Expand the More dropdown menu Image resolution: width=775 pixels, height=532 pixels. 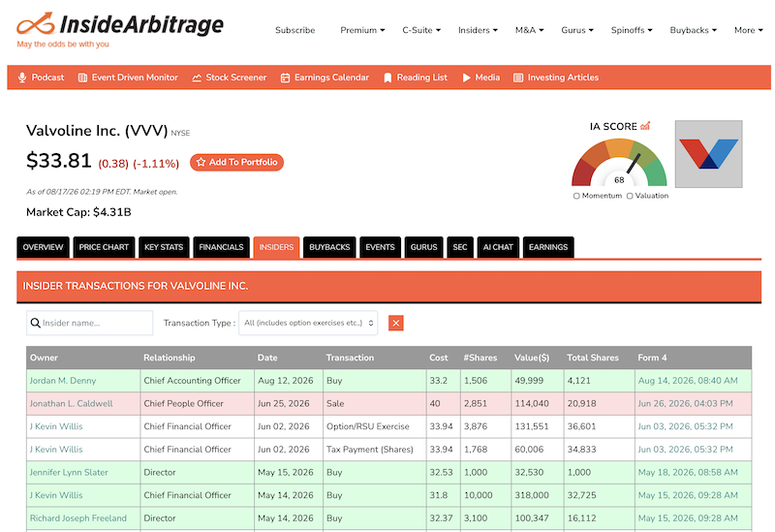tap(748, 30)
